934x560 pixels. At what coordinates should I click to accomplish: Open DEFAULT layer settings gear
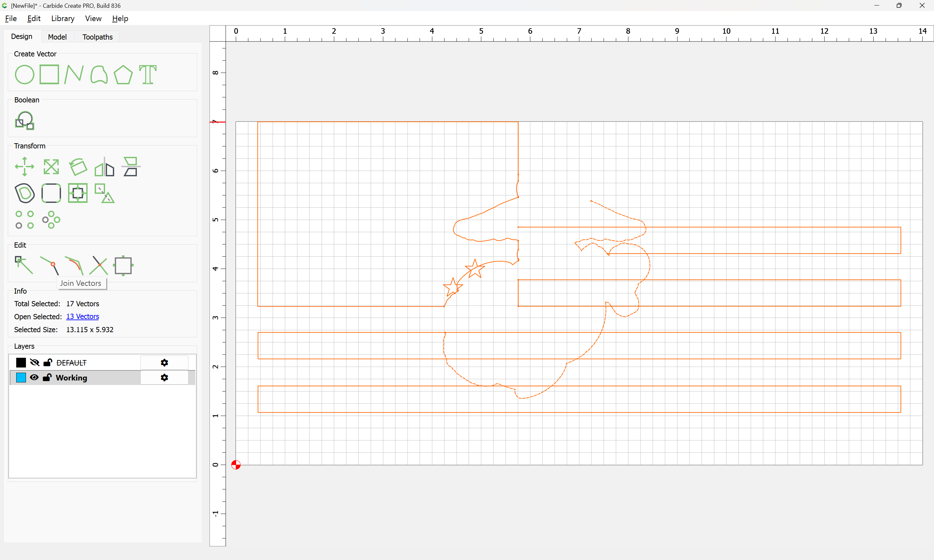tap(164, 363)
